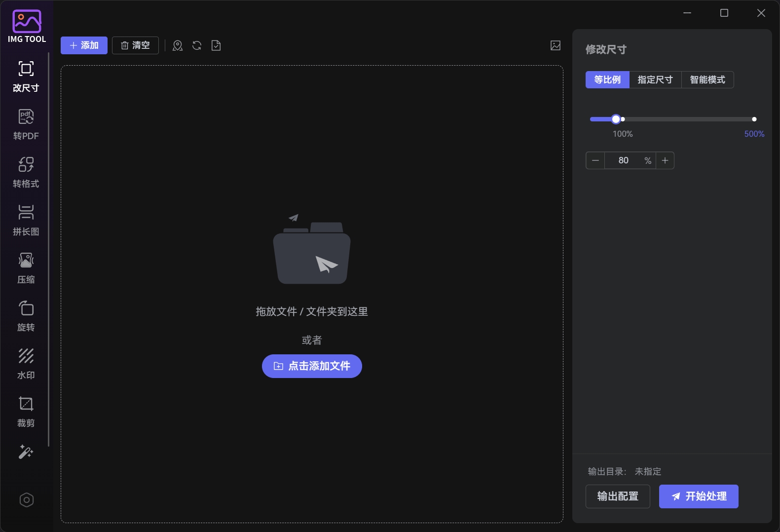Select the 压缩 compress tool
Image resolution: width=780 pixels, height=532 pixels.
pos(26,268)
